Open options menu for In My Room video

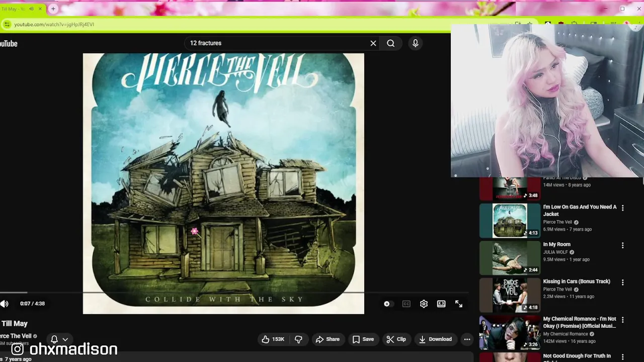point(622,245)
